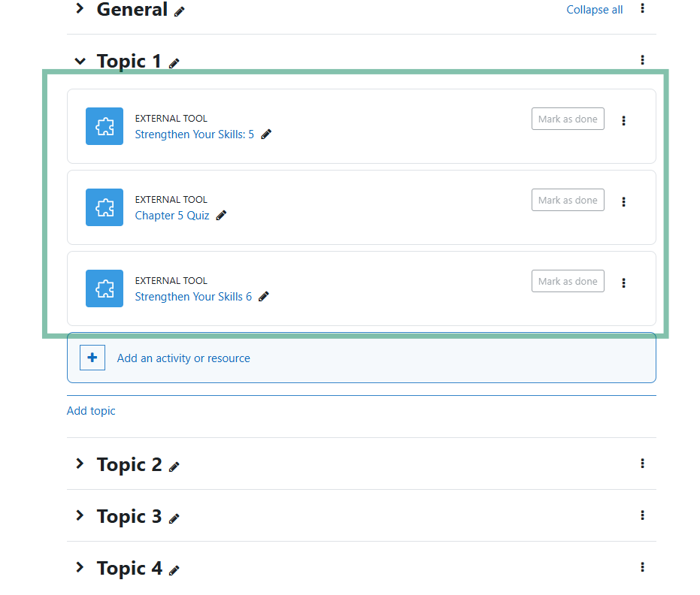
Task: Open three-dot menu for Strengthen Your Skills 6
Action: tap(623, 282)
